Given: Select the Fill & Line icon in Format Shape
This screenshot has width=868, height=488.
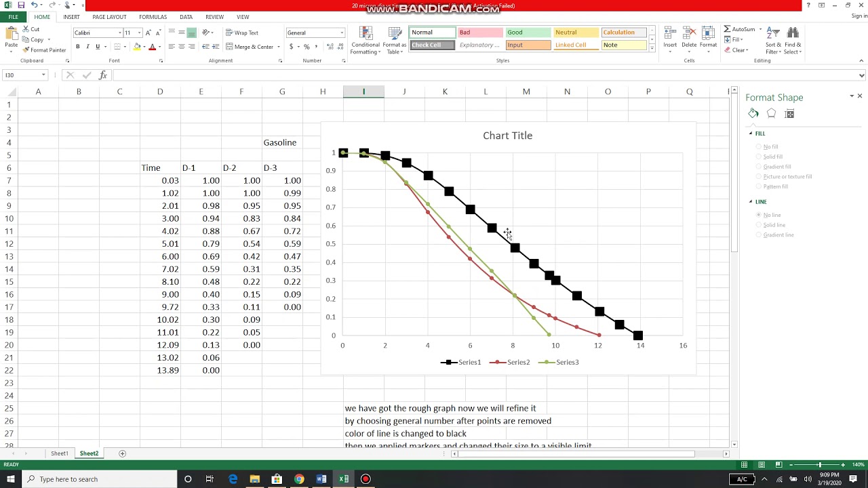Looking at the screenshot, I should 753,114.
